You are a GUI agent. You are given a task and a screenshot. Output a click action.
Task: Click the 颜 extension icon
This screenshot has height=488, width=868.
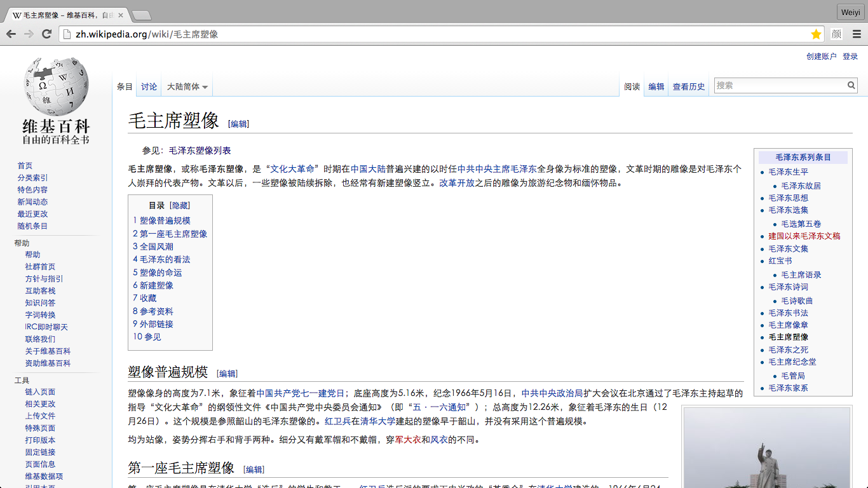[x=836, y=34]
